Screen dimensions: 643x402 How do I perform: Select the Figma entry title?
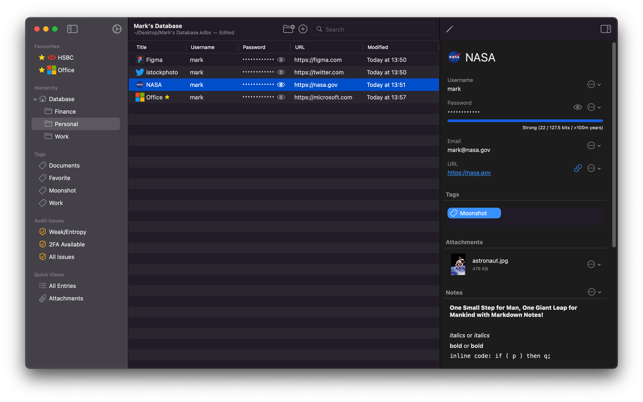tap(154, 60)
